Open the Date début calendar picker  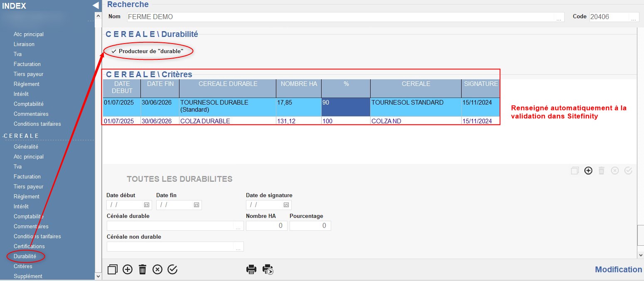point(147,205)
